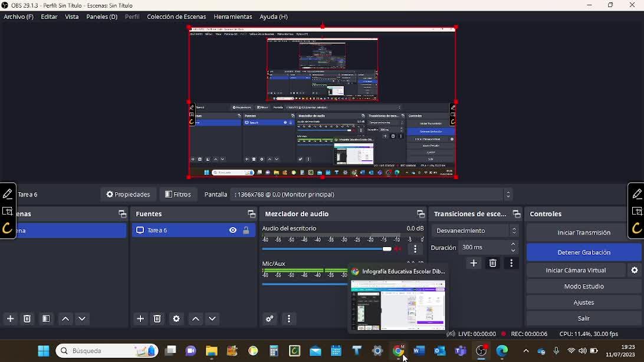
Task: Unmute the desktop audio speaker icon
Action: [398, 249]
